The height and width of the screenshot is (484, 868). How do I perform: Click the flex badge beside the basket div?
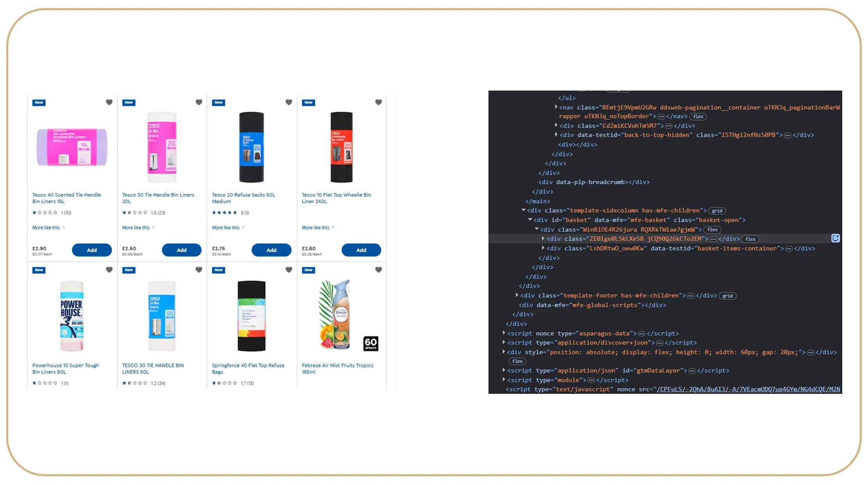[712, 230]
